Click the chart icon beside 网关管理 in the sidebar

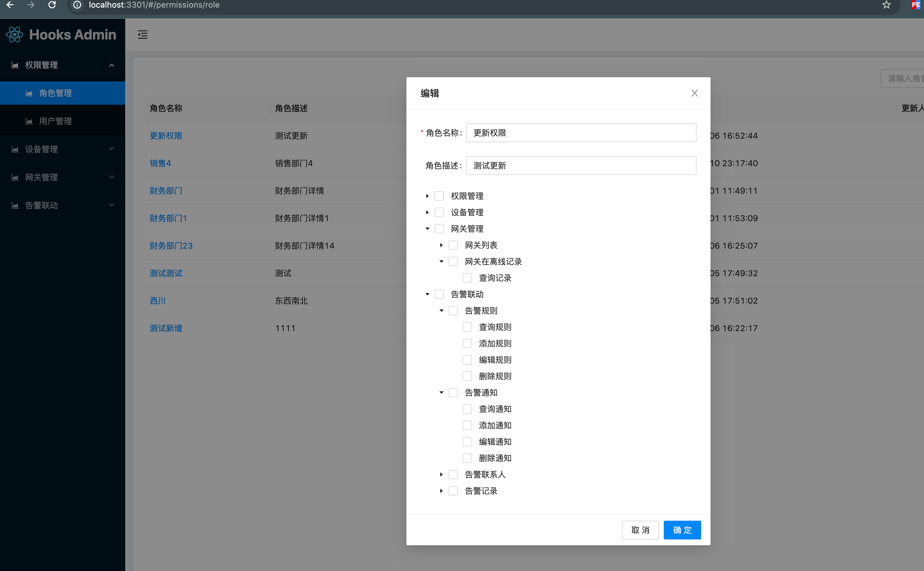15,177
